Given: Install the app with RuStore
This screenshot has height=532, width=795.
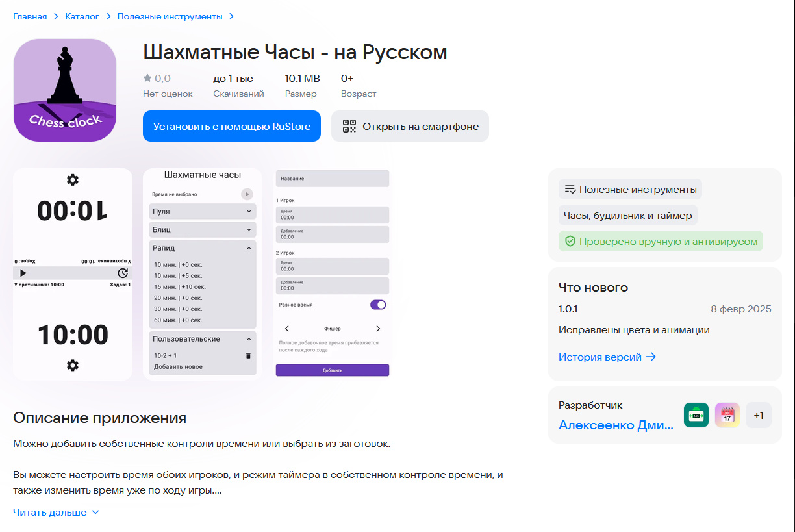Looking at the screenshot, I should (x=232, y=126).
